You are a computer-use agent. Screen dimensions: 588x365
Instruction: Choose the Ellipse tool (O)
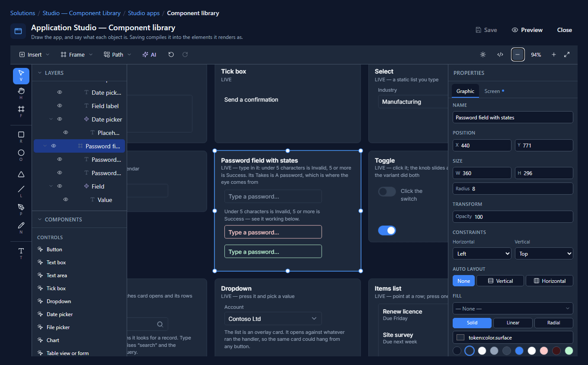(21, 155)
